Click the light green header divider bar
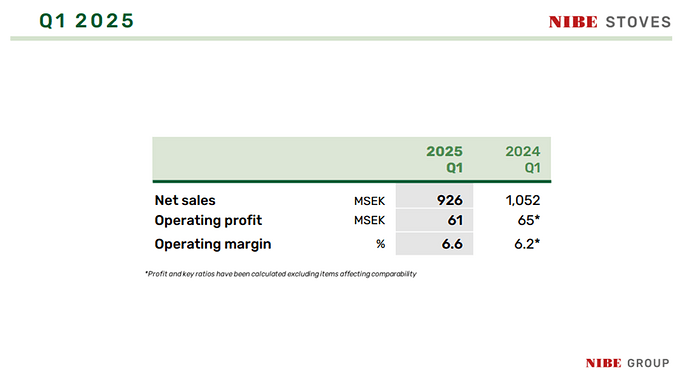This screenshot has width=690, height=383. click(341, 39)
